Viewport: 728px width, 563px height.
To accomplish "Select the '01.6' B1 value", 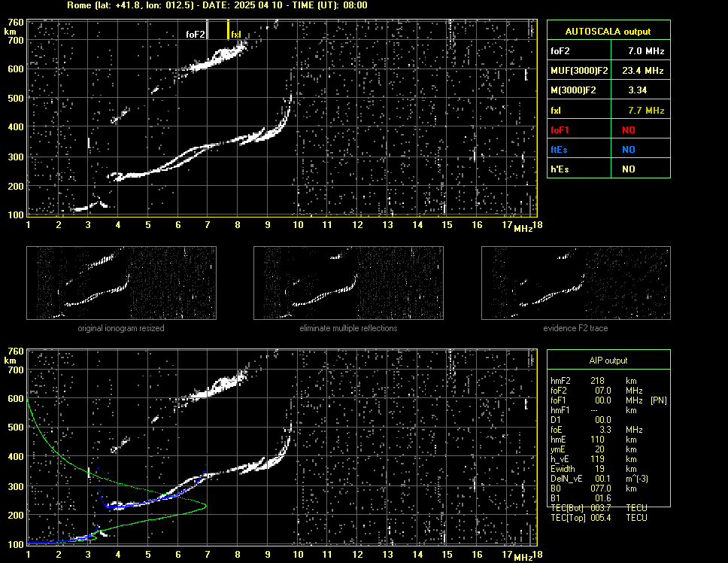I will coord(603,498).
